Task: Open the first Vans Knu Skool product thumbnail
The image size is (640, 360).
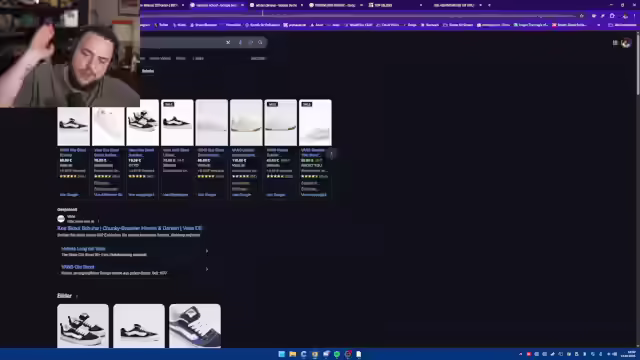Action: [x=73, y=122]
